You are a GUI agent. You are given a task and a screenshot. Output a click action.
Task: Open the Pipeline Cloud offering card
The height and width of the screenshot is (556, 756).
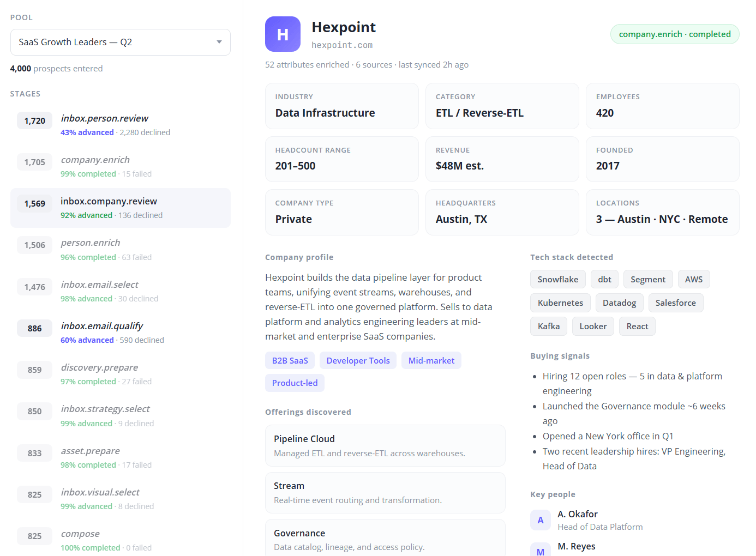385,445
